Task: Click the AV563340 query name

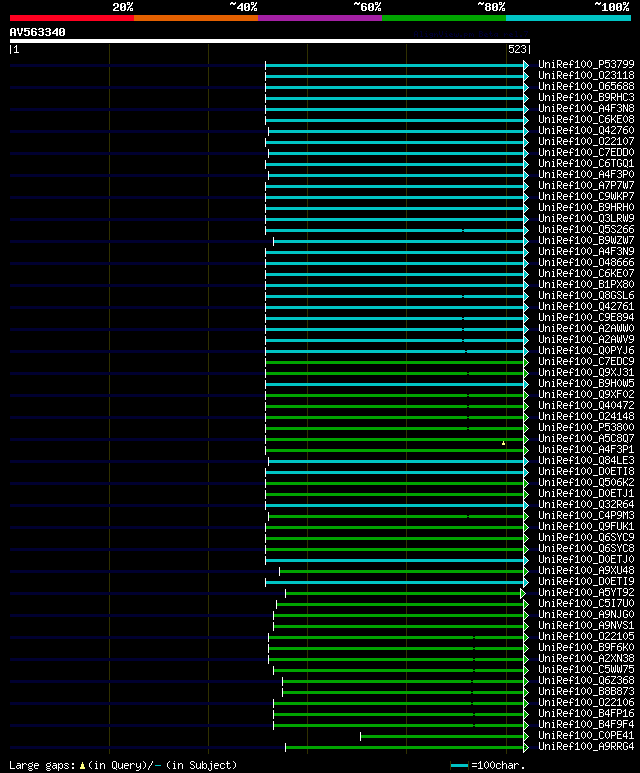Action: pyautogui.click(x=37, y=33)
